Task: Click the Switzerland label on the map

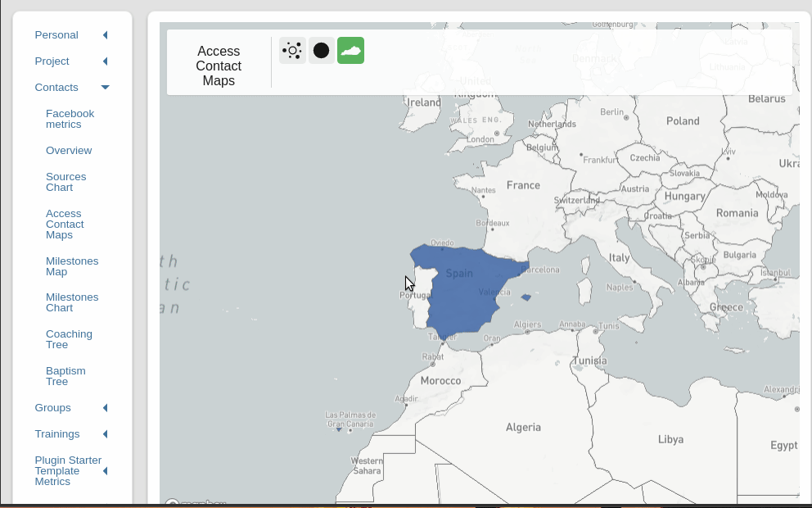Action: [576, 200]
